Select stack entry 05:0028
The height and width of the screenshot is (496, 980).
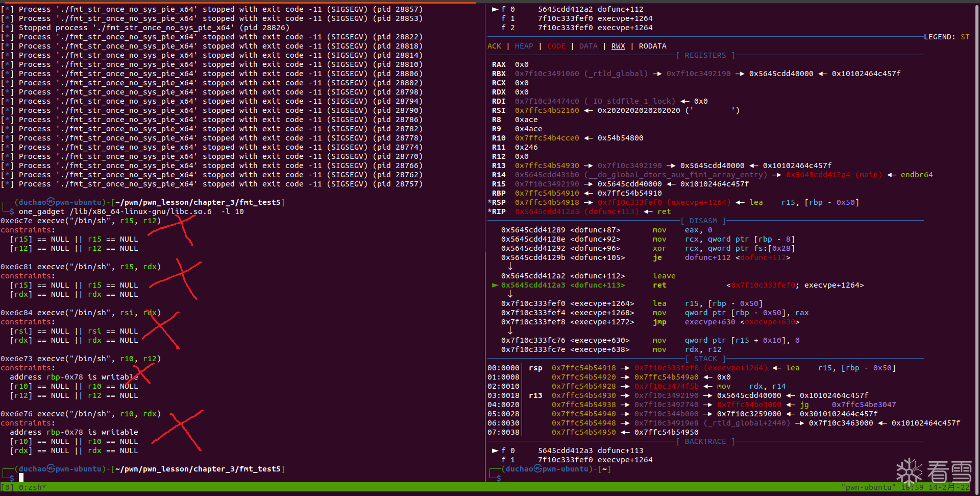tap(682, 414)
